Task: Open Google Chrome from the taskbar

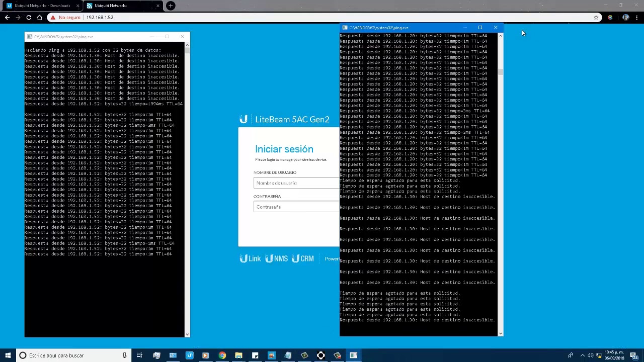Action: pyautogui.click(x=222, y=355)
